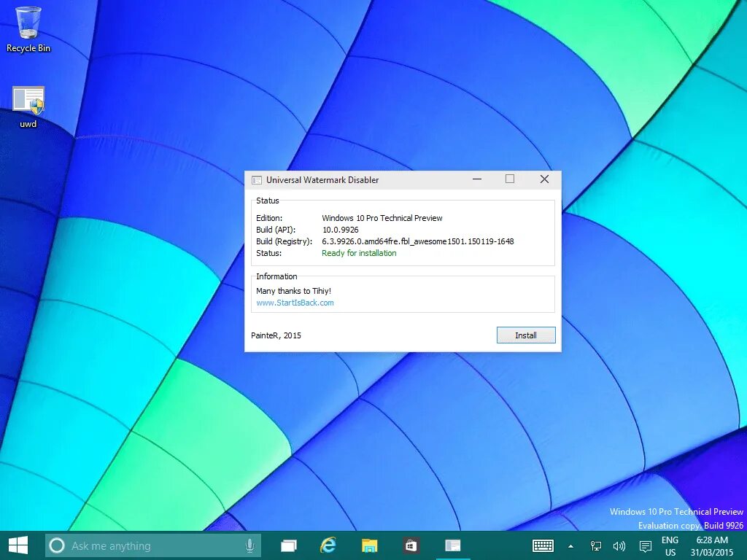This screenshot has height=560, width=747.
Task: Click the 'Ready for installation' status text
Action: [359, 253]
